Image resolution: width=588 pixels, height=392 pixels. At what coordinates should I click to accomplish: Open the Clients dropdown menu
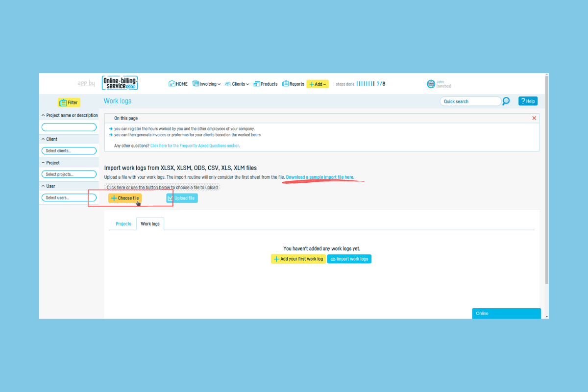[x=237, y=84]
